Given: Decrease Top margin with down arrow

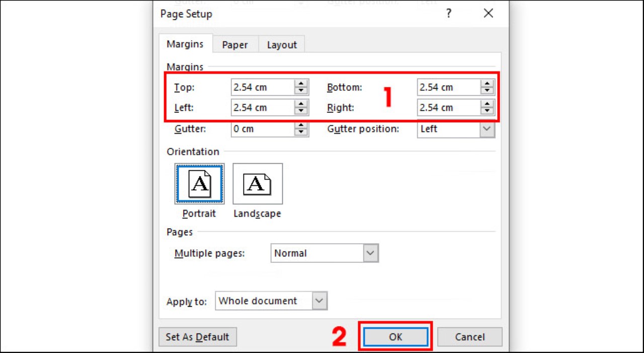Looking at the screenshot, I should point(301,91).
